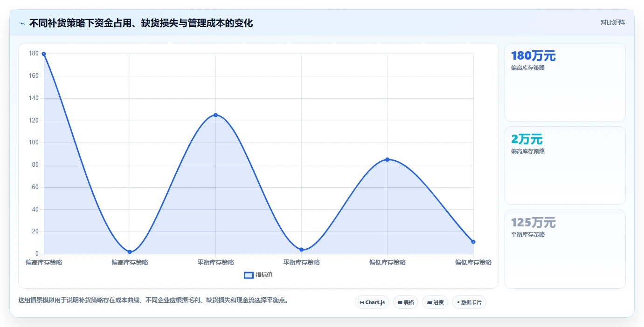Image resolution: width=644 pixels, height=327 pixels.
Task: Click the y-axis label 60
Action: (35, 187)
